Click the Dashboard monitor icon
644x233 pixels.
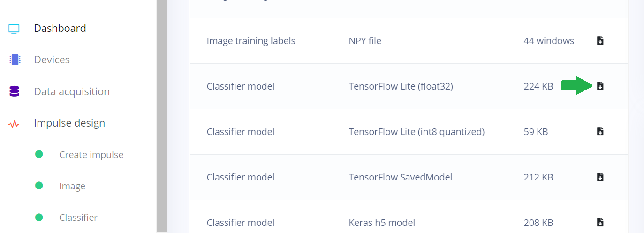[x=14, y=29]
